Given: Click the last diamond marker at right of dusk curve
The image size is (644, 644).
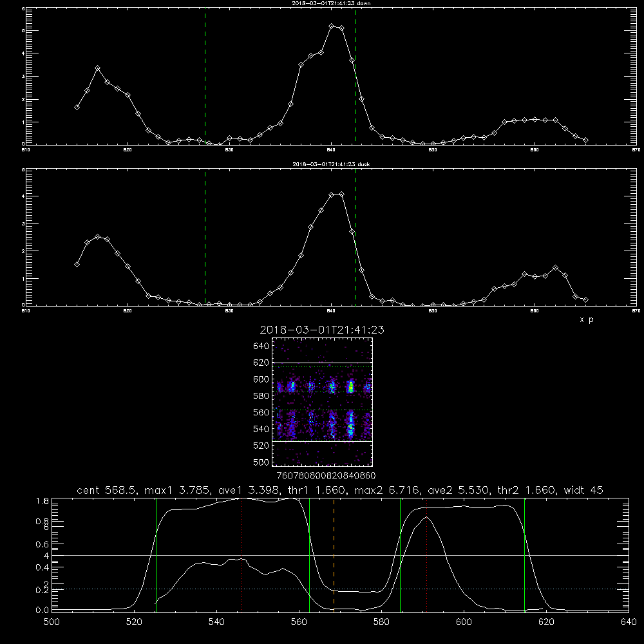Looking at the screenshot, I should pyautogui.click(x=585, y=300).
